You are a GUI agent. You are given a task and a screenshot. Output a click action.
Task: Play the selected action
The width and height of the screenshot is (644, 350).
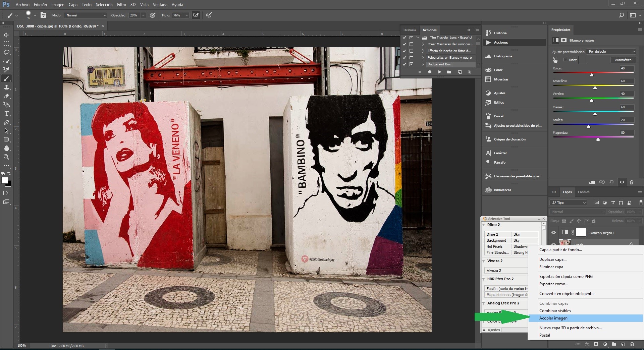(439, 72)
